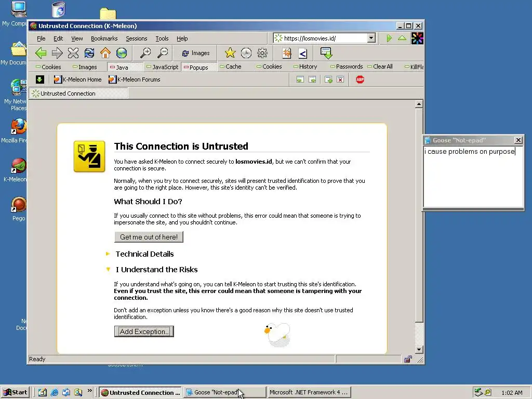Open the Bookmarks menu

click(x=104, y=38)
